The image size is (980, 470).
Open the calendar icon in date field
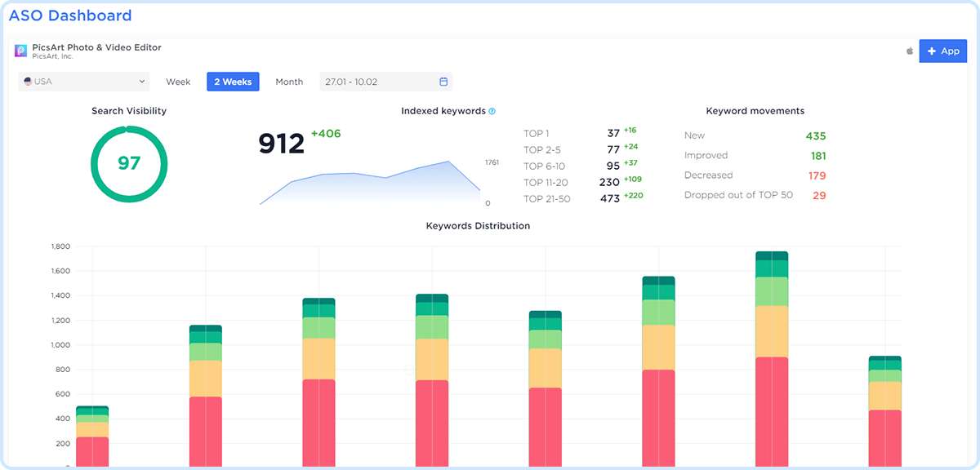point(443,82)
